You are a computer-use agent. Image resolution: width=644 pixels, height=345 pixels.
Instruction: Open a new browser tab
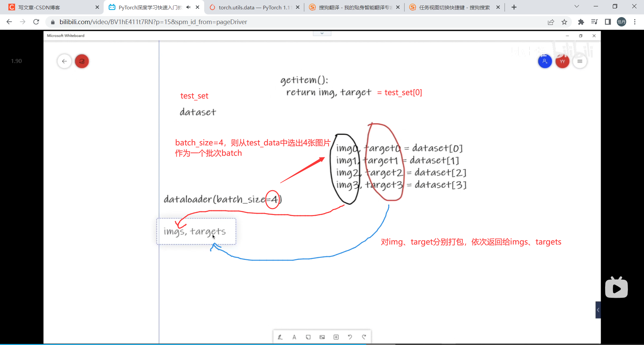pos(514,7)
